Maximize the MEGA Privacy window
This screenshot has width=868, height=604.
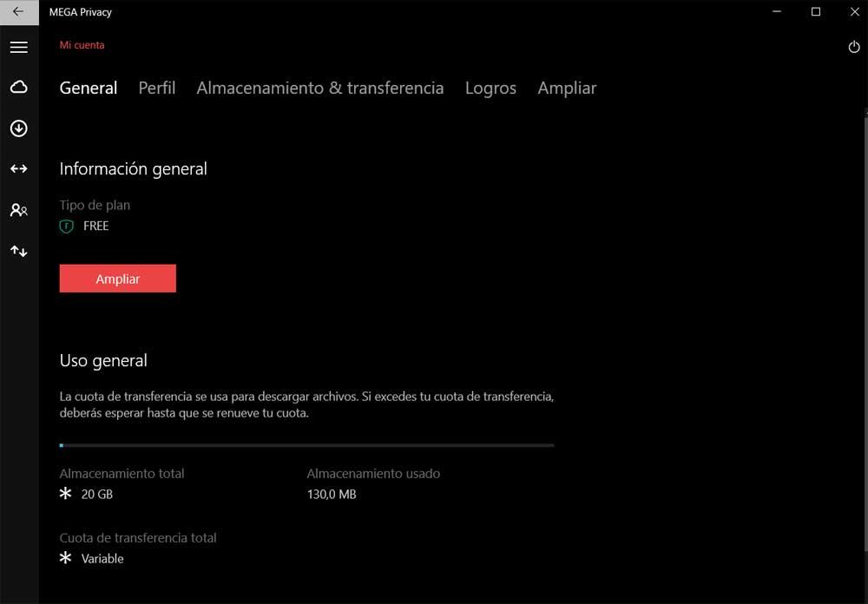pyautogui.click(x=815, y=11)
